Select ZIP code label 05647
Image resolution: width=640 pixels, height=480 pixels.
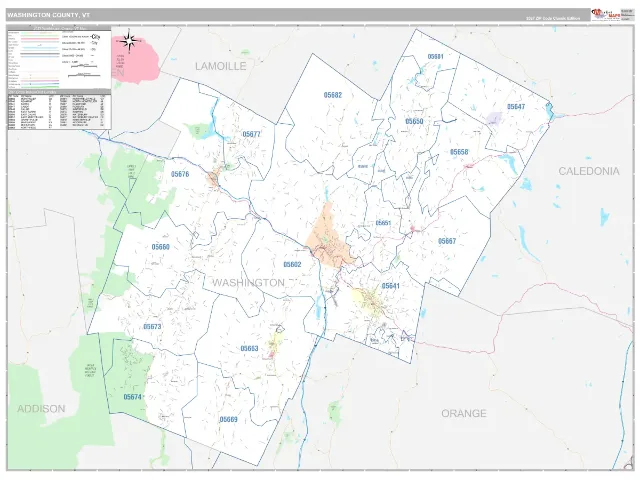(516, 107)
